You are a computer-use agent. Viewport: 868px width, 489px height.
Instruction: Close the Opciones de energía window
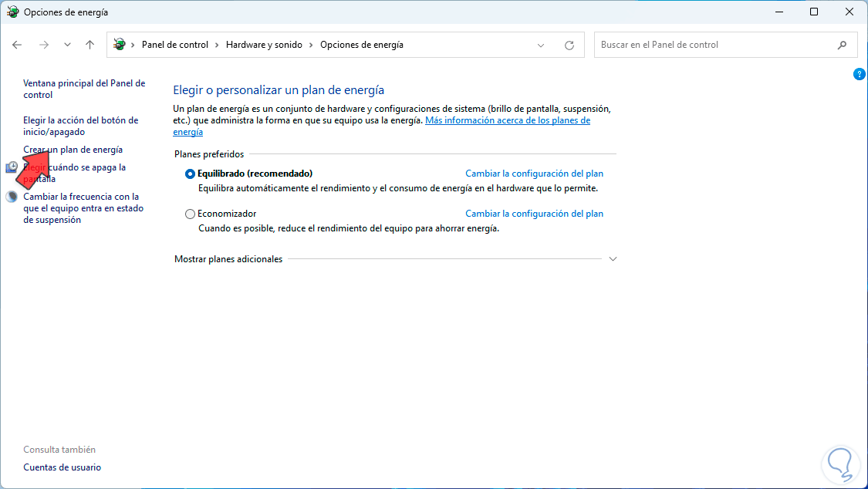click(x=849, y=12)
